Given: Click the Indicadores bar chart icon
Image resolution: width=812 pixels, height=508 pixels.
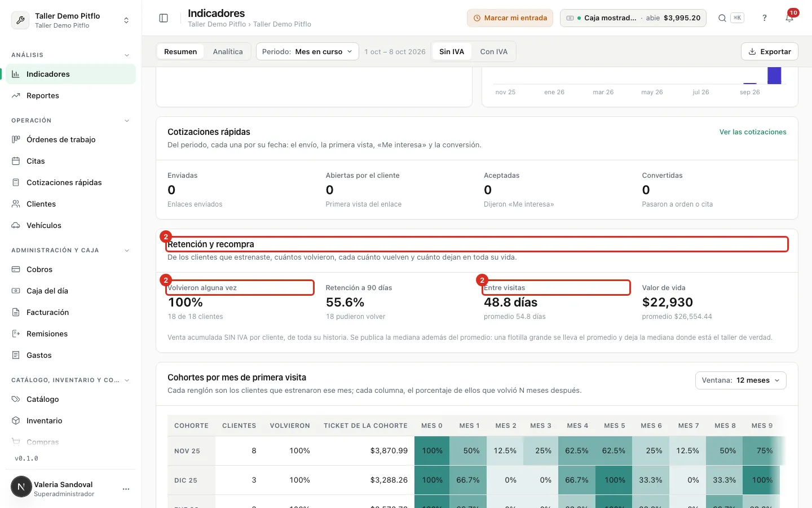Looking at the screenshot, I should pos(16,74).
